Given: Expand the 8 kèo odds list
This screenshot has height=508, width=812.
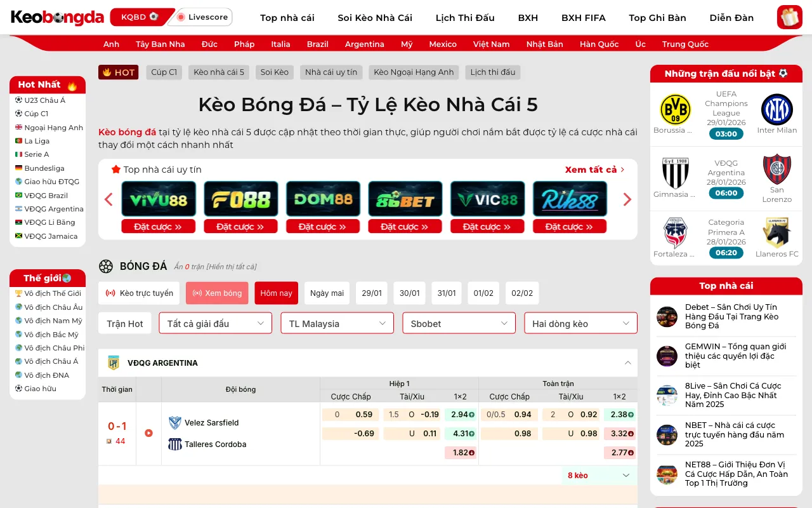Looking at the screenshot, I should pyautogui.click(x=599, y=476).
